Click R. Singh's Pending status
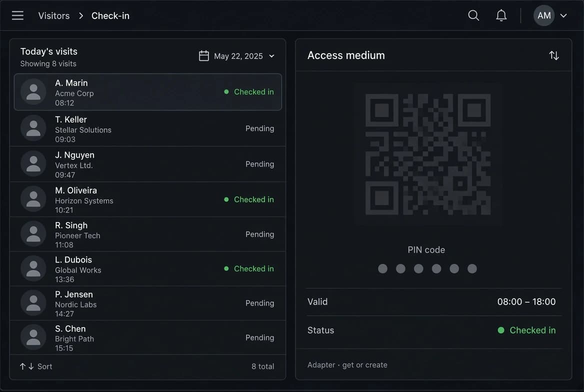The height and width of the screenshot is (392, 584). coord(259,234)
